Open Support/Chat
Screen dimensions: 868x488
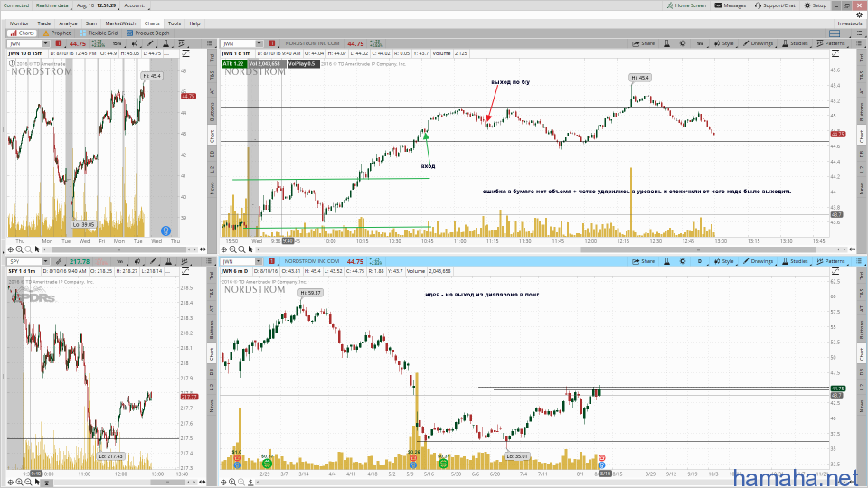coord(775,5)
